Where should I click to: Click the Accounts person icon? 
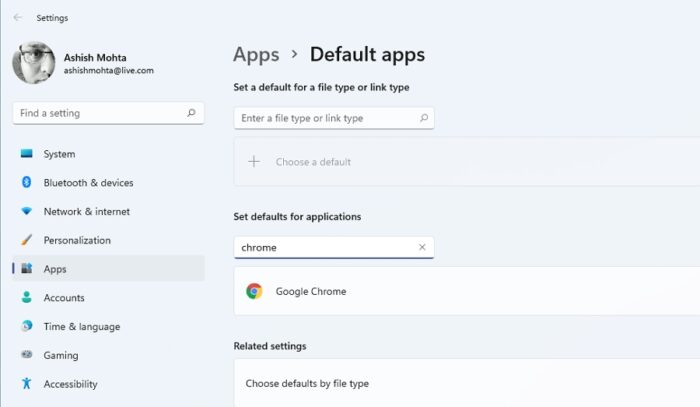click(26, 298)
